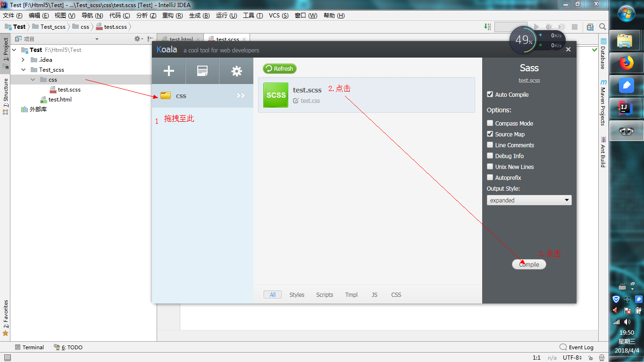Click the Windows Start orb
This screenshot has height=362, width=644.
tap(626, 13)
